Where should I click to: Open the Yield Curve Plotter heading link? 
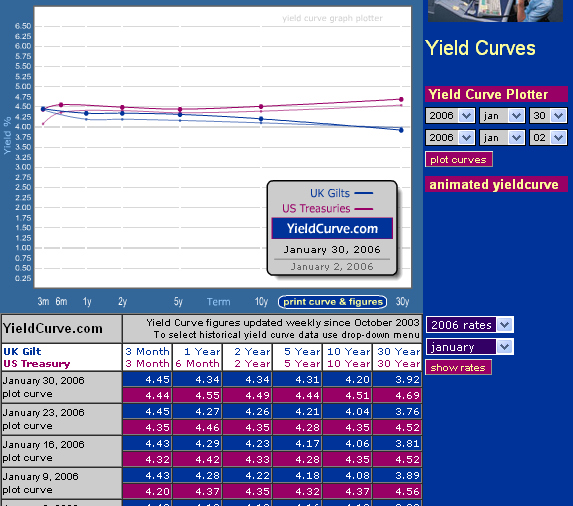click(x=496, y=94)
